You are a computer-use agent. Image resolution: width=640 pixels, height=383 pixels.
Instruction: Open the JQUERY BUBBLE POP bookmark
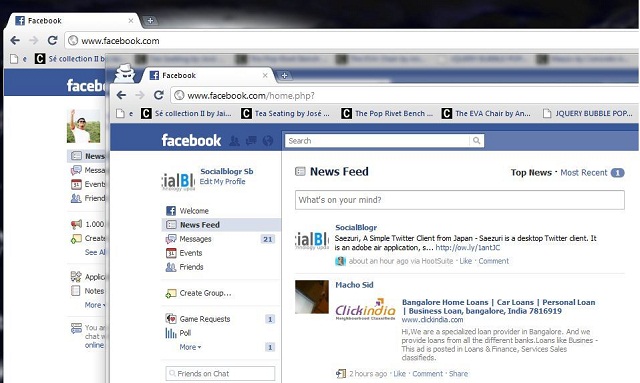pos(588,114)
